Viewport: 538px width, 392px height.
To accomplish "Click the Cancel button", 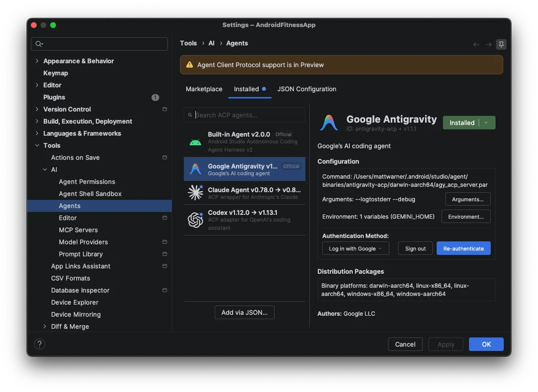I will [x=405, y=344].
